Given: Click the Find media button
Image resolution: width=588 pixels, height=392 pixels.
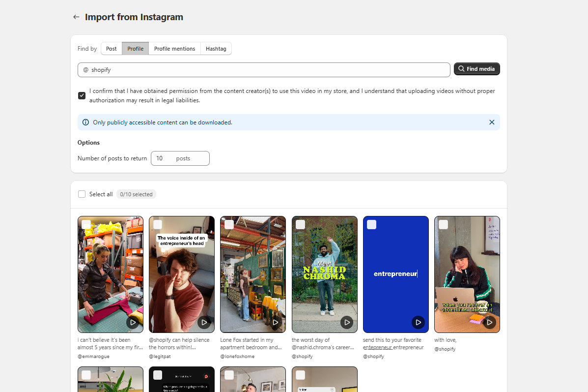Looking at the screenshot, I should (x=477, y=69).
